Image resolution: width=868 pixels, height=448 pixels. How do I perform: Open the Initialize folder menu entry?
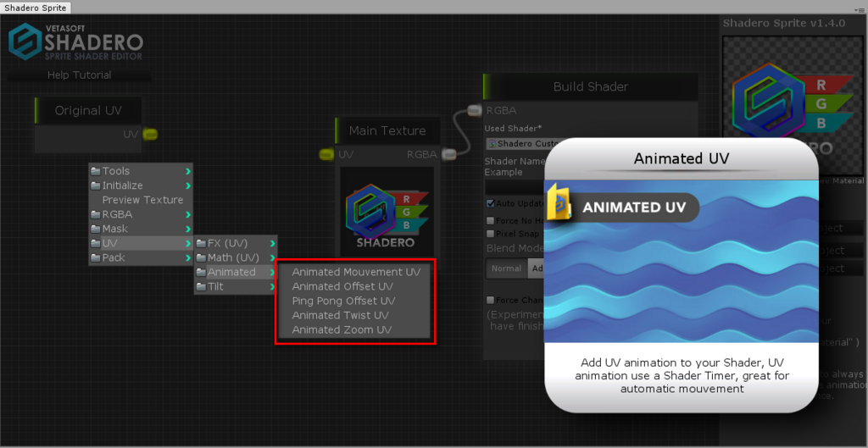tap(141, 185)
